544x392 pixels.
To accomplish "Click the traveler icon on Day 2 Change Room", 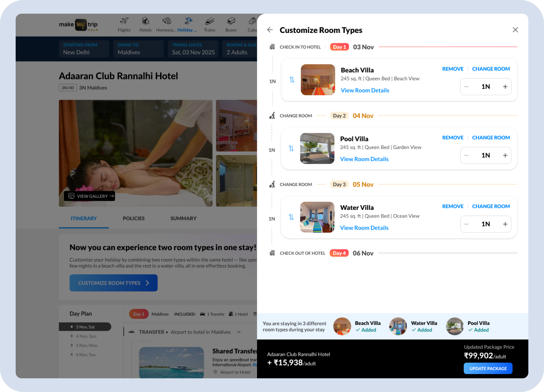I will tap(272, 116).
